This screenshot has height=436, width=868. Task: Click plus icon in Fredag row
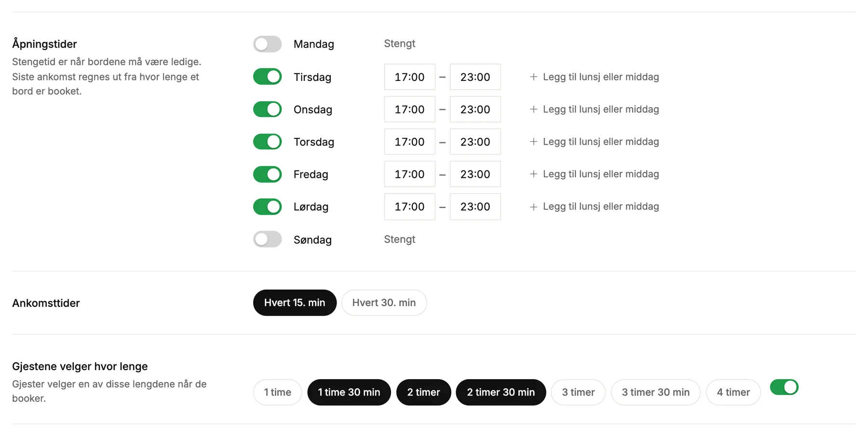click(x=533, y=174)
